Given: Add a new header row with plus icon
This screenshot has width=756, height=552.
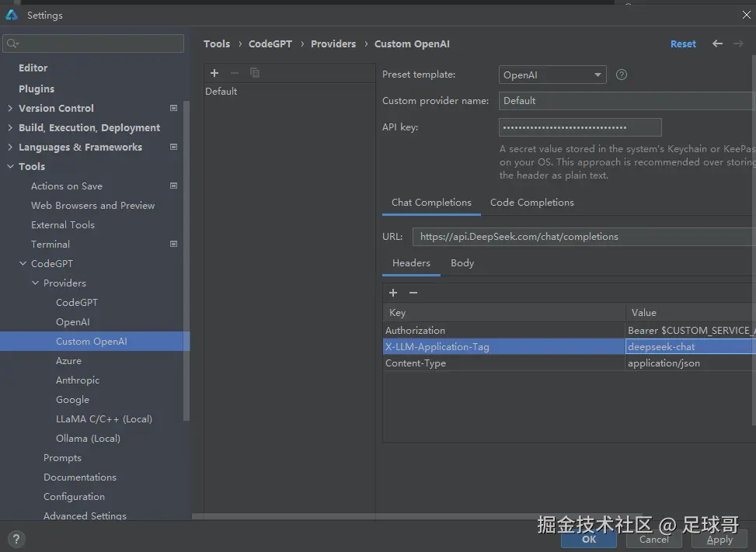Looking at the screenshot, I should click(393, 293).
